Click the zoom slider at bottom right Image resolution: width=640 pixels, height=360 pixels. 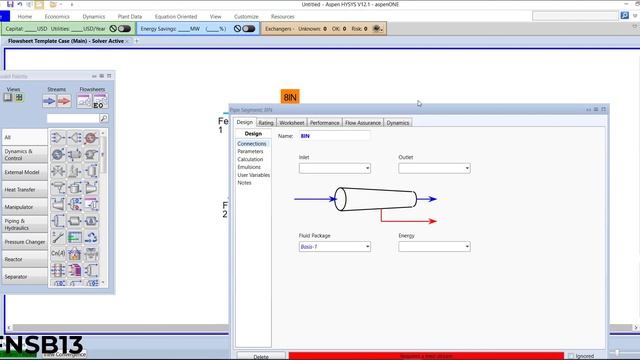pos(617,352)
